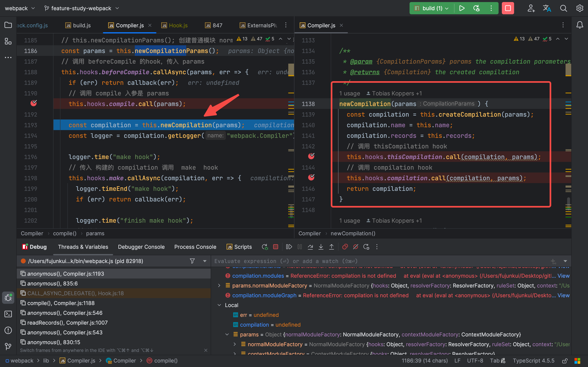Open the Process Console tab
Image resolution: width=588 pixels, height=367 pixels.
(195, 247)
